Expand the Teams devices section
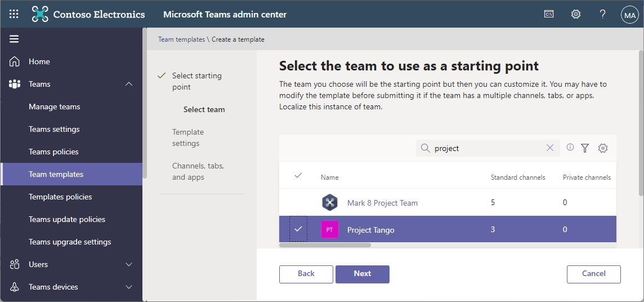The width and height of the screenshot is (644, 302). (129, 287)
